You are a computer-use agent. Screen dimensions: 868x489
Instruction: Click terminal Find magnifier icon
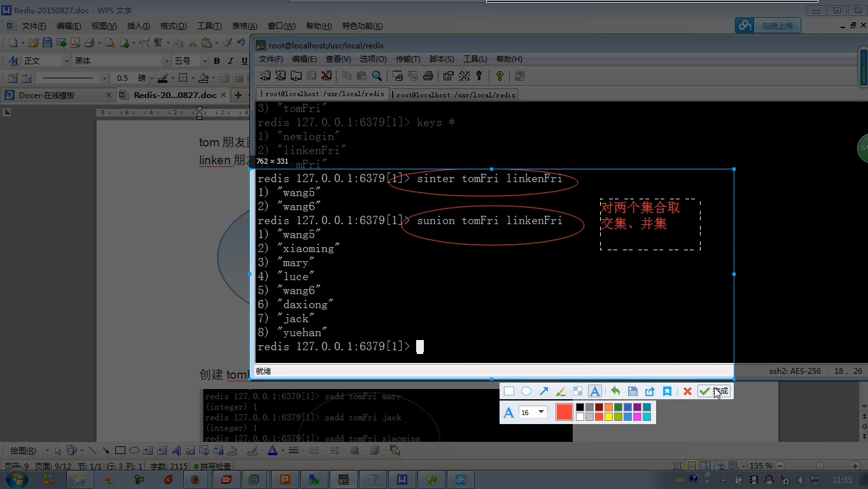377,76
